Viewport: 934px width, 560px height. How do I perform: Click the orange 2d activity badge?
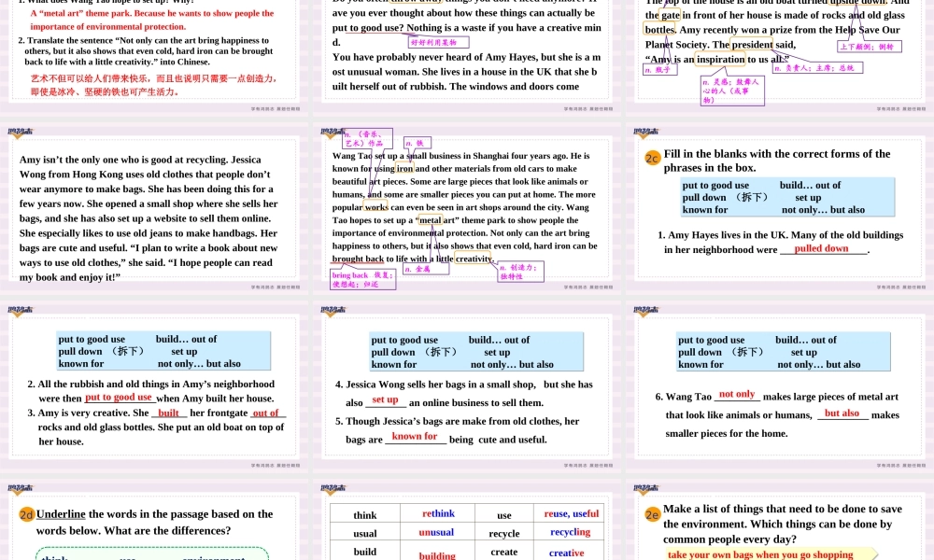(x=27, y=514)
